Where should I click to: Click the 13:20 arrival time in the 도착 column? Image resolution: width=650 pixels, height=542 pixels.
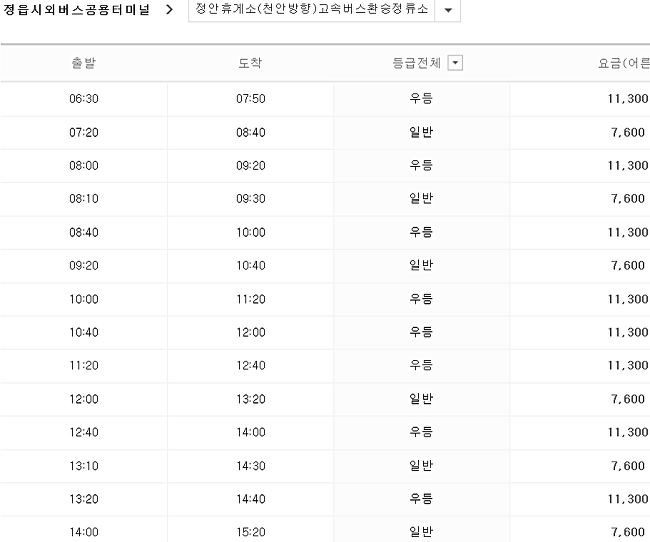pyautogui.click(x=251, y=399)
